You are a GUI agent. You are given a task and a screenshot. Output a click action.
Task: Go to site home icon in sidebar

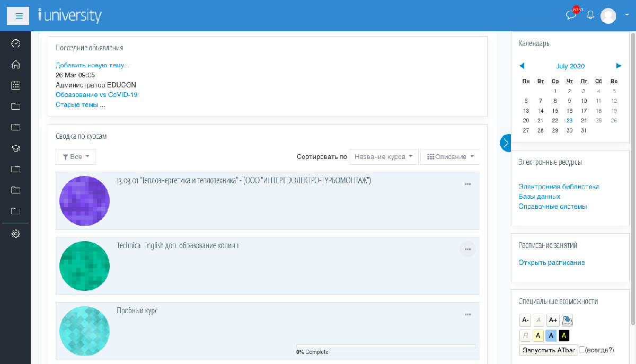click(x=15, y=65)
